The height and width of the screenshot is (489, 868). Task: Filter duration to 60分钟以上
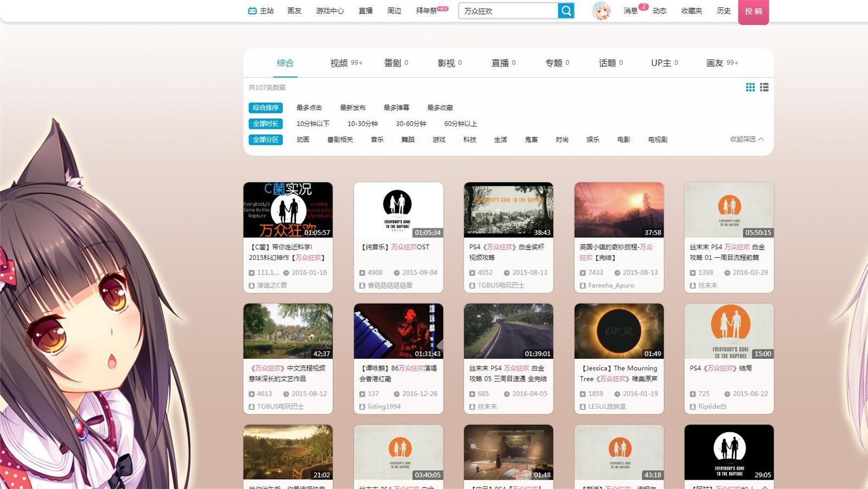(x=461, y=124)
